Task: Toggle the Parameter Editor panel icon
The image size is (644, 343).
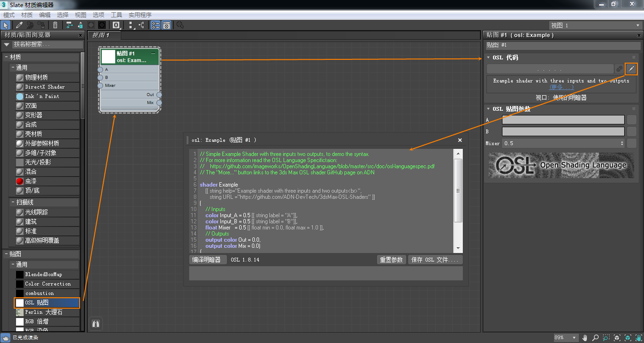Action: pos(166,25)
